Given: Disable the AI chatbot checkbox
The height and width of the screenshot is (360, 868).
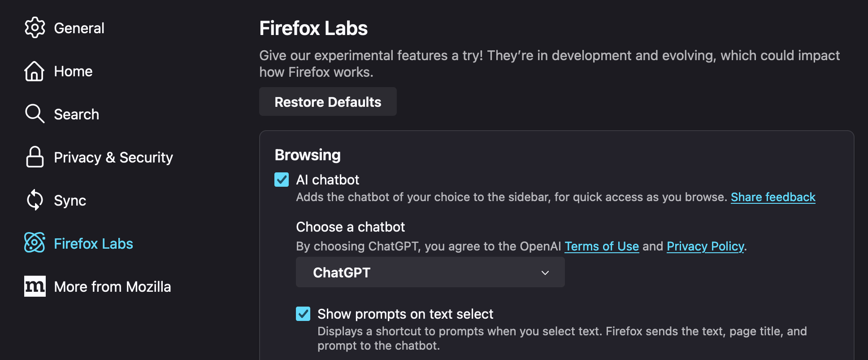Looking at the screenshot, I should tap(282, 180).
